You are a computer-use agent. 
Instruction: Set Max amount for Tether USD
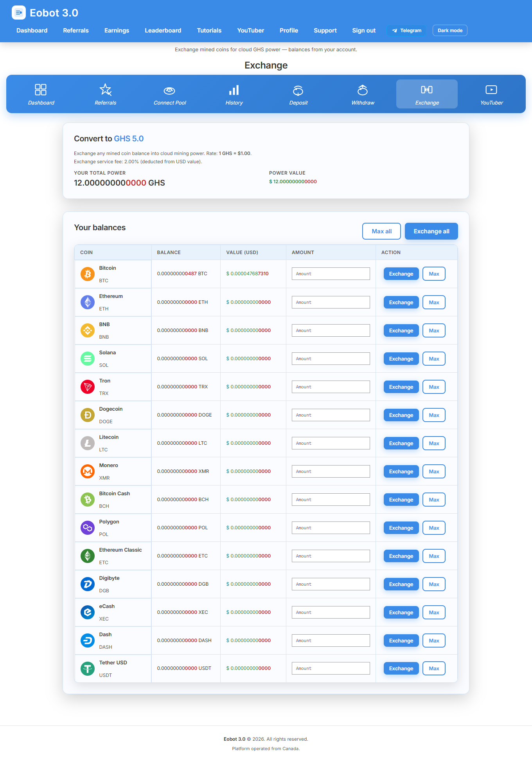coord(434,669)
